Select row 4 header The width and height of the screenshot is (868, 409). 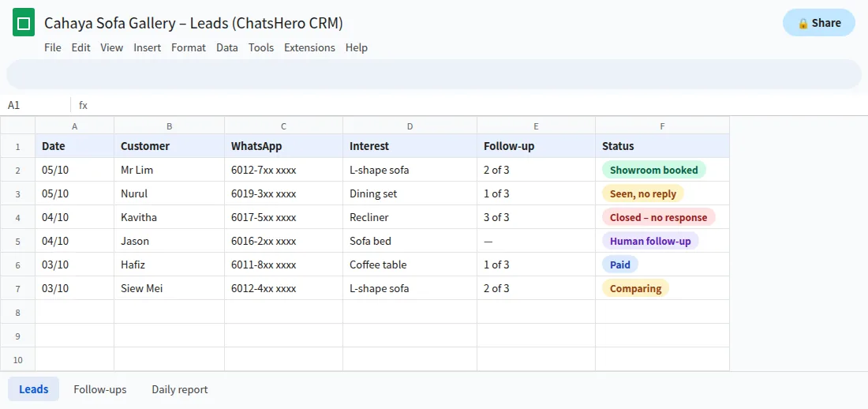[x=17, y=217]
